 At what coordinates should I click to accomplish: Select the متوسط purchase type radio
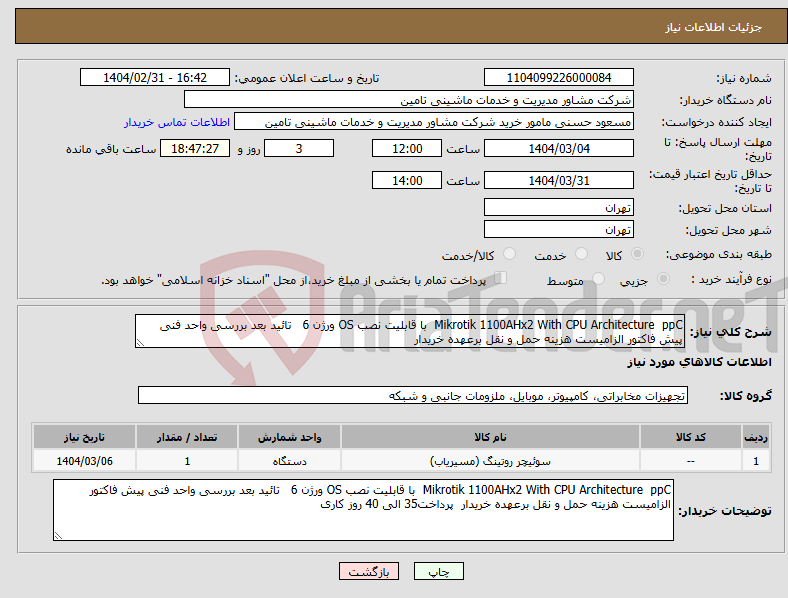click(x=599, y=278)
